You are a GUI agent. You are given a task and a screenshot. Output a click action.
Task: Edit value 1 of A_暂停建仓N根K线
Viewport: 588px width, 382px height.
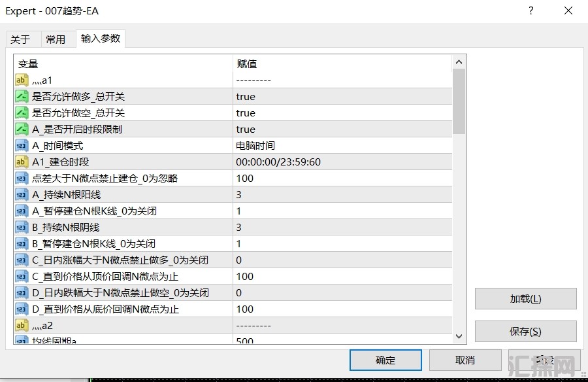tap(342, 211)
